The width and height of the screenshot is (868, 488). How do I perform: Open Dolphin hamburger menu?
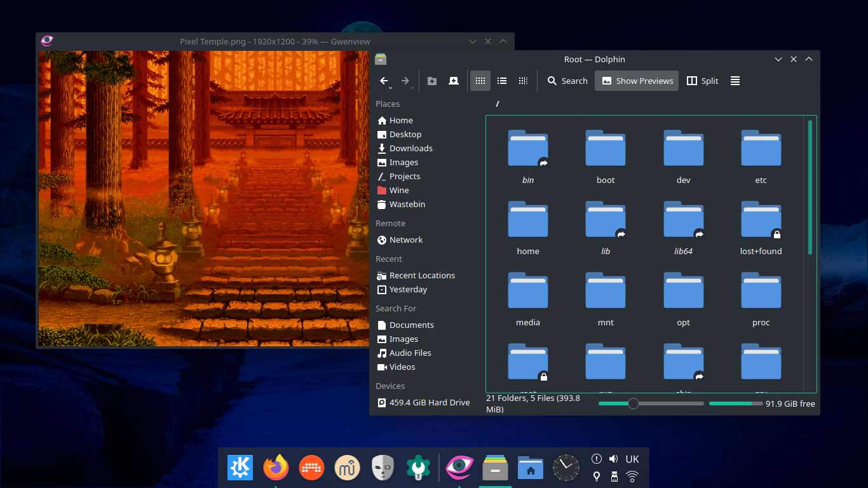(735, 81)
